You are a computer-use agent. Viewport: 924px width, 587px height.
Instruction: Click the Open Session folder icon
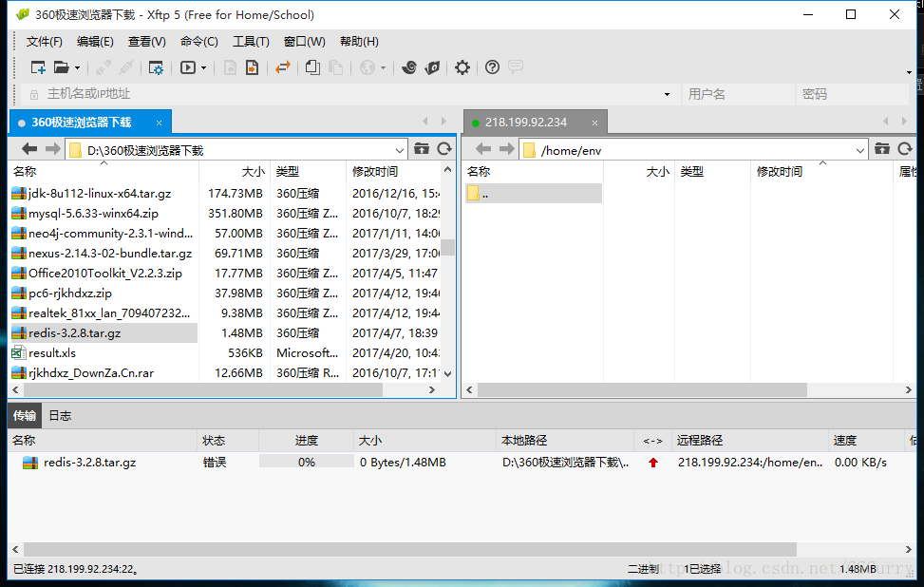tap(62, 67)
